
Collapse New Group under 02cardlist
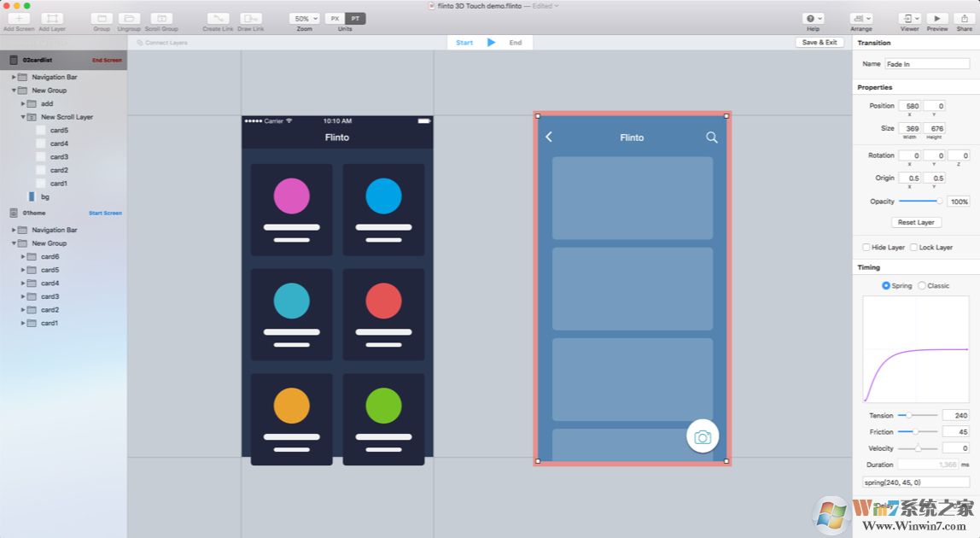(14, 90)
